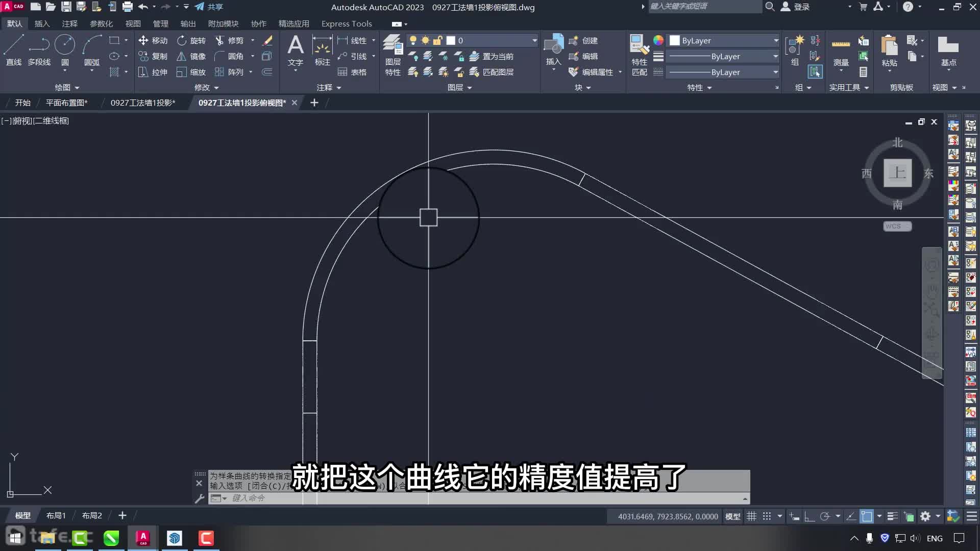Click the Fillet (圆角) tool

pos(230,56)
